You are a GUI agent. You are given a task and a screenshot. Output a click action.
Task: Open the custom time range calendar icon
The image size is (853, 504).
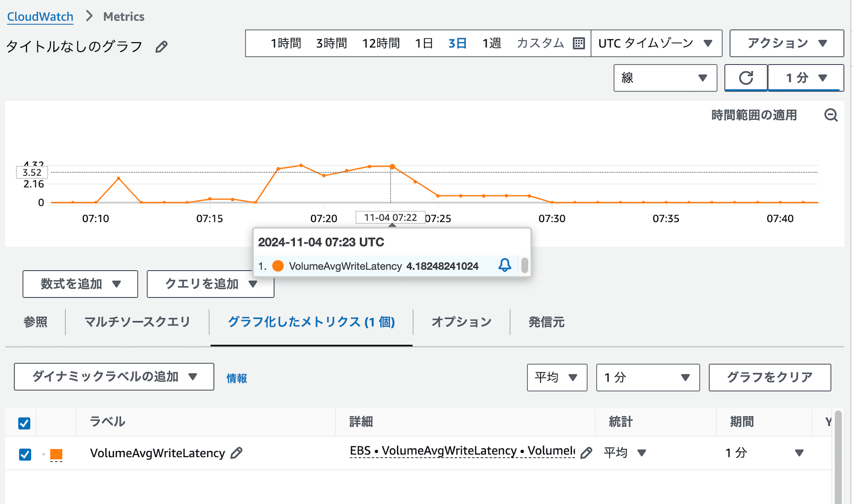(x=578, y=43)
